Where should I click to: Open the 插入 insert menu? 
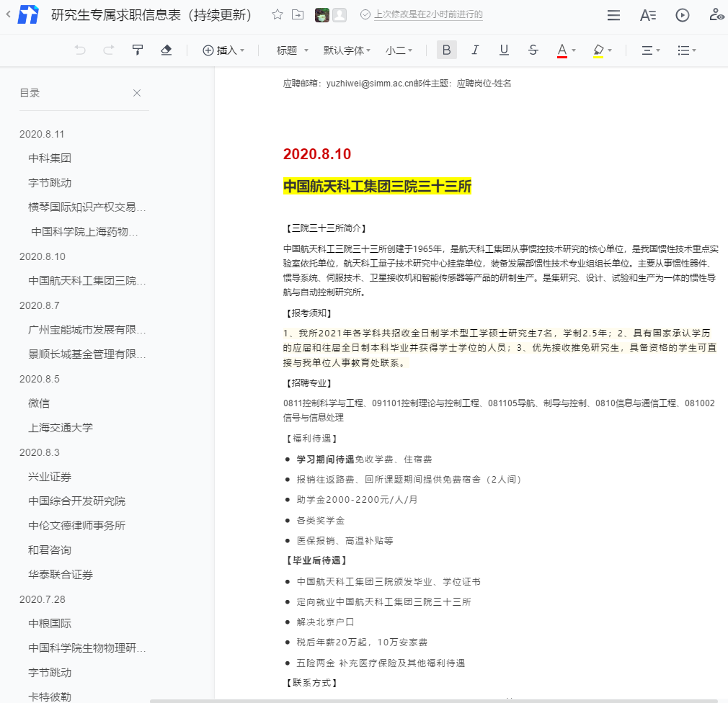pyautogui.click(x=223, y=50)
